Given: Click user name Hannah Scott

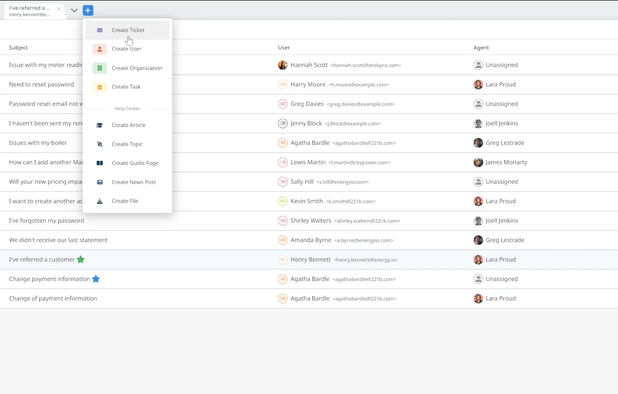Looking at the screenshot, I should tap(309, 65).
